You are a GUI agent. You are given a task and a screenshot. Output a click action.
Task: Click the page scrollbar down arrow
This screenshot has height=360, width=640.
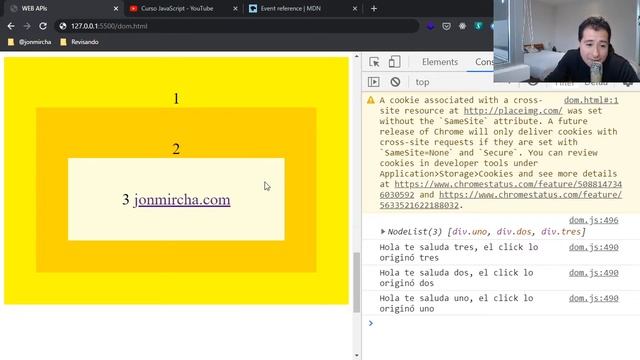coord(357,356)
